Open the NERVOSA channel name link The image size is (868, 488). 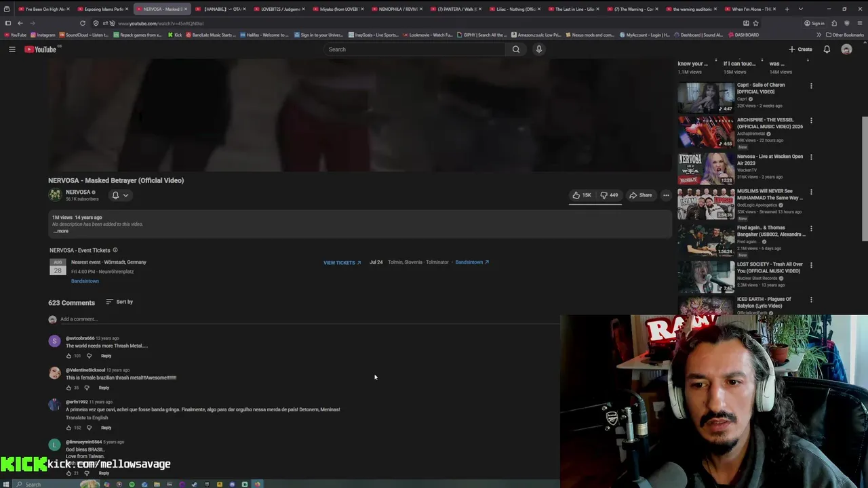(x=78, y=192)
